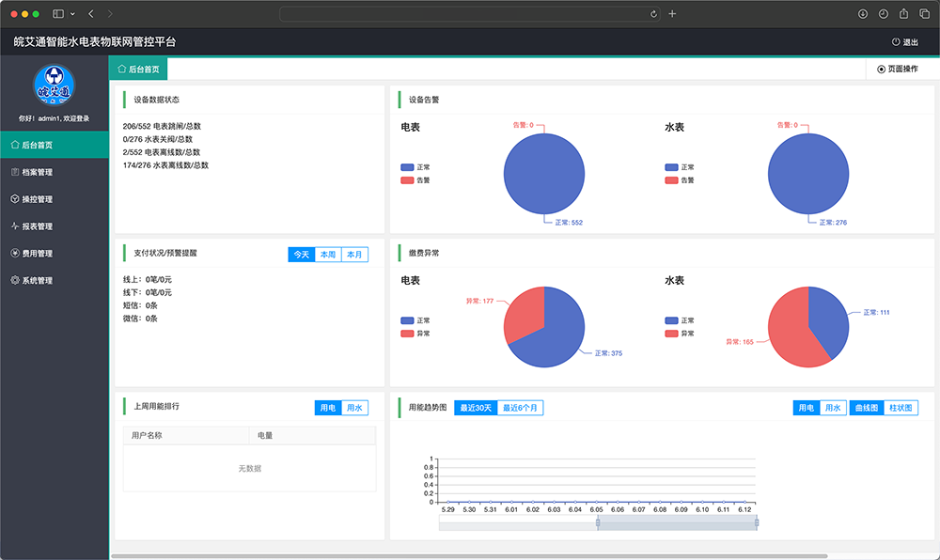Toggle energy ranking to 用水
This screenshot has width=940, height=560.
pyautogui.click(x=354, y=408)
